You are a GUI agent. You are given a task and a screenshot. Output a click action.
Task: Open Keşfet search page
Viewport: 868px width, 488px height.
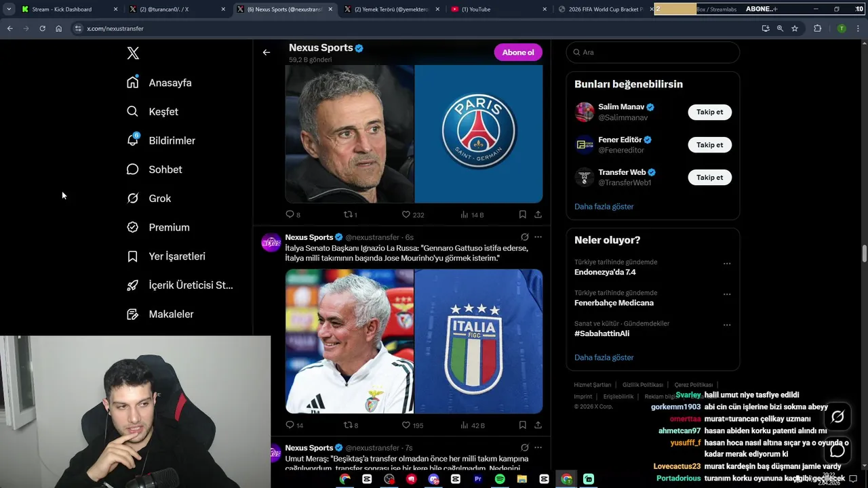[153, 112]
